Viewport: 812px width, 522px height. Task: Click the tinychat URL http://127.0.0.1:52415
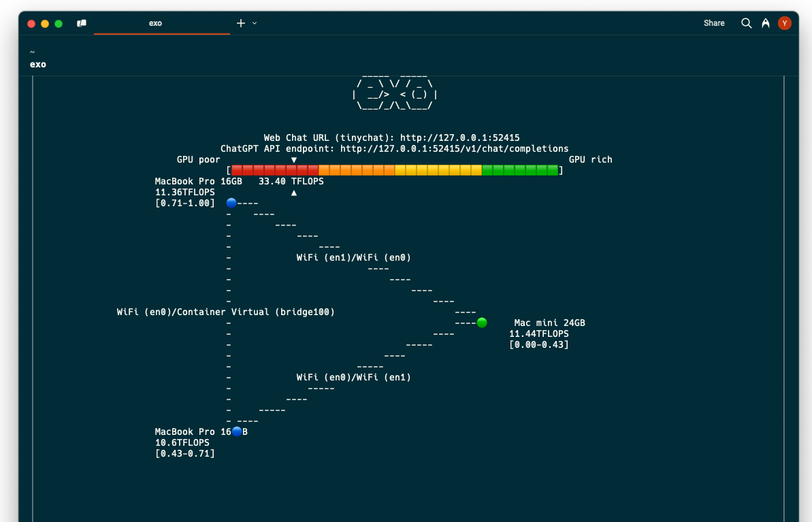tap(460, 137)
